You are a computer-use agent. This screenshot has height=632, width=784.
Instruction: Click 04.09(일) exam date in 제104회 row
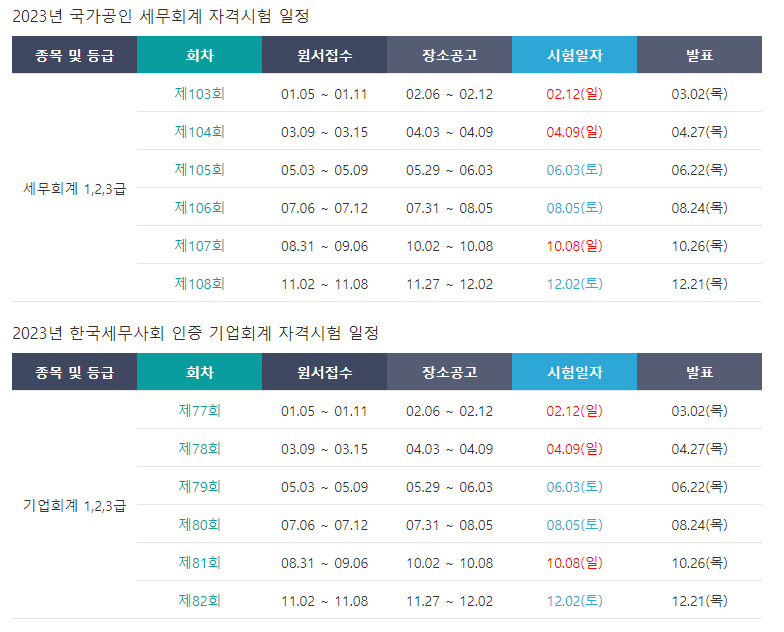574,132
